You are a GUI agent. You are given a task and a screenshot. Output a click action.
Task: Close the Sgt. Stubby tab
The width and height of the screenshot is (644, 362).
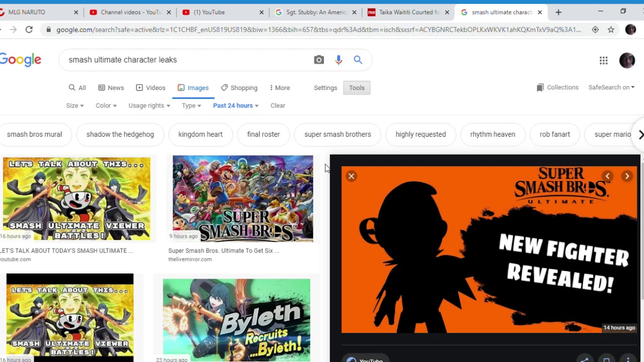[x=354, y=12]
